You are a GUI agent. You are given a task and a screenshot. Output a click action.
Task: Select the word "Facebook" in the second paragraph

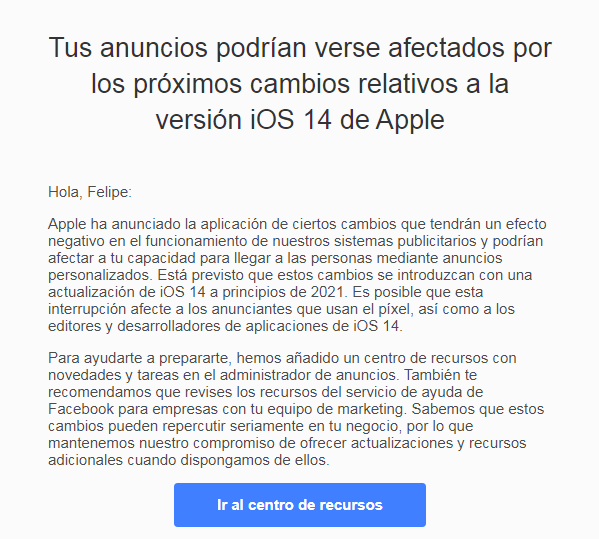[81, 409]
